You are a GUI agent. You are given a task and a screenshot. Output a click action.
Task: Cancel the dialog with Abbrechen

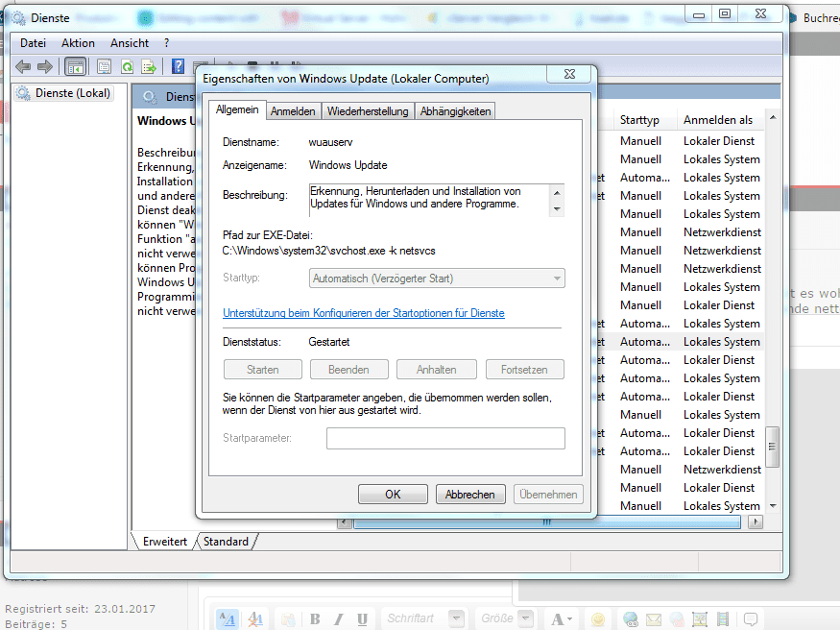coord(469,494)
